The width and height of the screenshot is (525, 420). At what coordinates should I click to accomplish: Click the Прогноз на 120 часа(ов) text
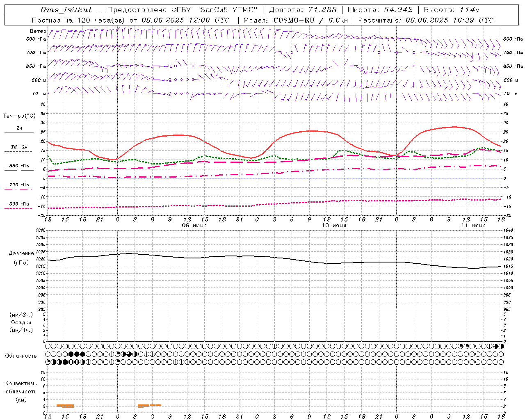pyautogui.click(x=79, y=20)
